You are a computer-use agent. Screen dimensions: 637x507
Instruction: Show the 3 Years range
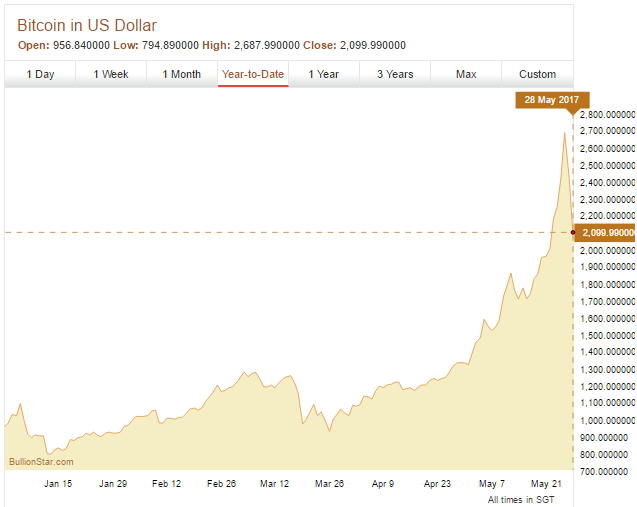click(x=395, y=74)
